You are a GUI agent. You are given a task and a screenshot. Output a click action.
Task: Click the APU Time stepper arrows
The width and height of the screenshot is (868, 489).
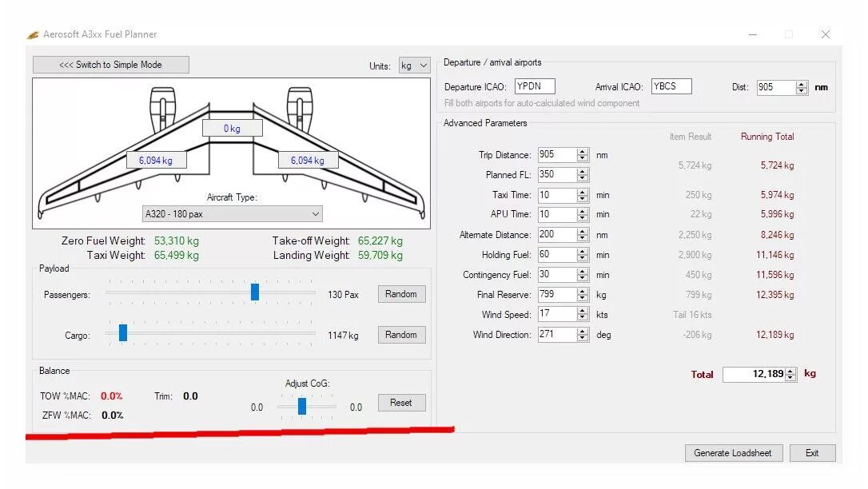pos(583,214)
